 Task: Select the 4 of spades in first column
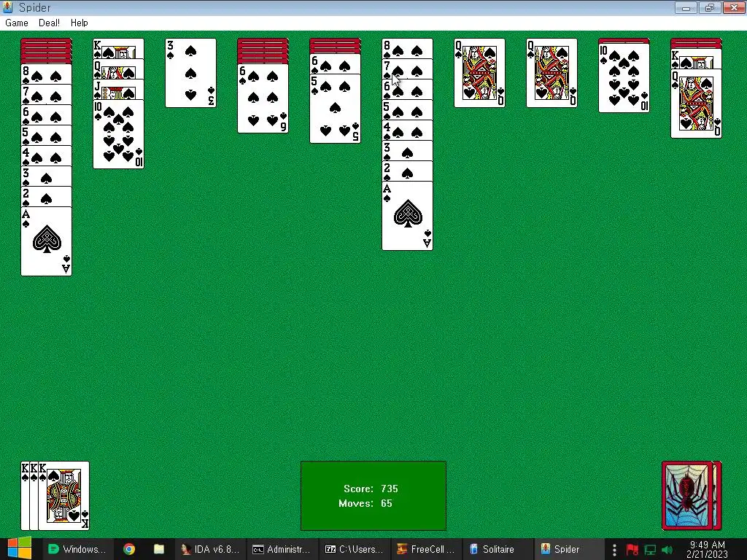tap(46, 156)
